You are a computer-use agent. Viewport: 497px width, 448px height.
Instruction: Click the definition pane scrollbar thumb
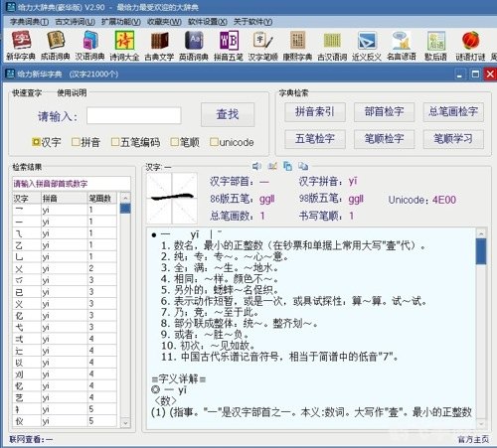(481, 251)
